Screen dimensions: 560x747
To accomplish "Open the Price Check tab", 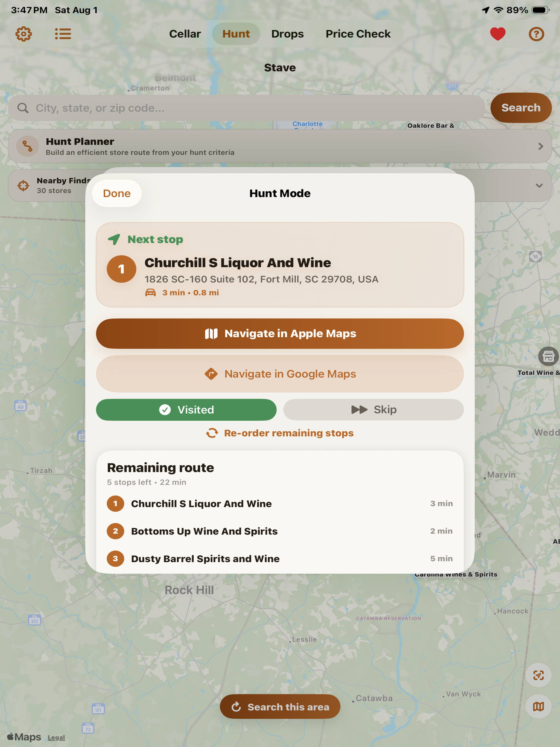I will tap(358, 34).
